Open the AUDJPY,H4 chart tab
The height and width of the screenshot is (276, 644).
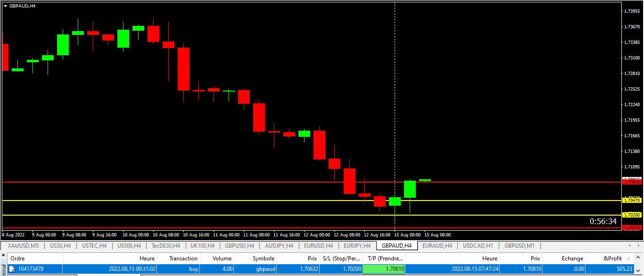tap(279, 246)
